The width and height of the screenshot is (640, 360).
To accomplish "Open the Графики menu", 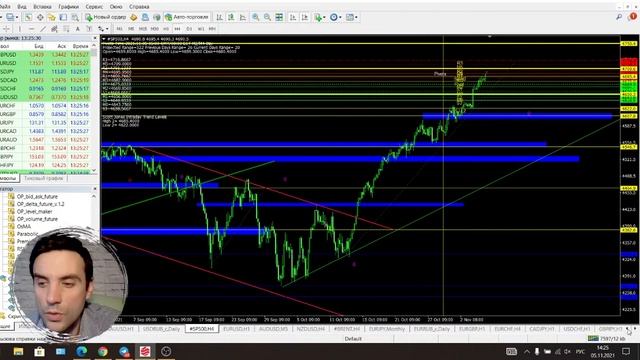I will click(x=68, y=7).
